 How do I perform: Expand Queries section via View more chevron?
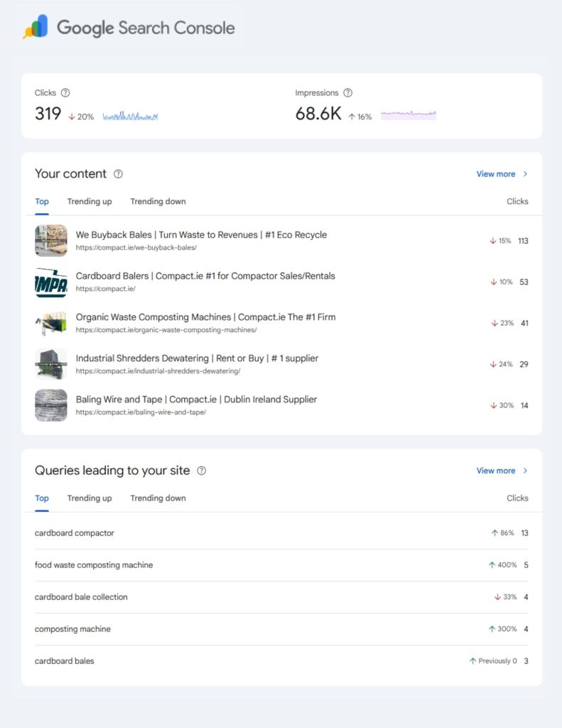tap(525, 471)
